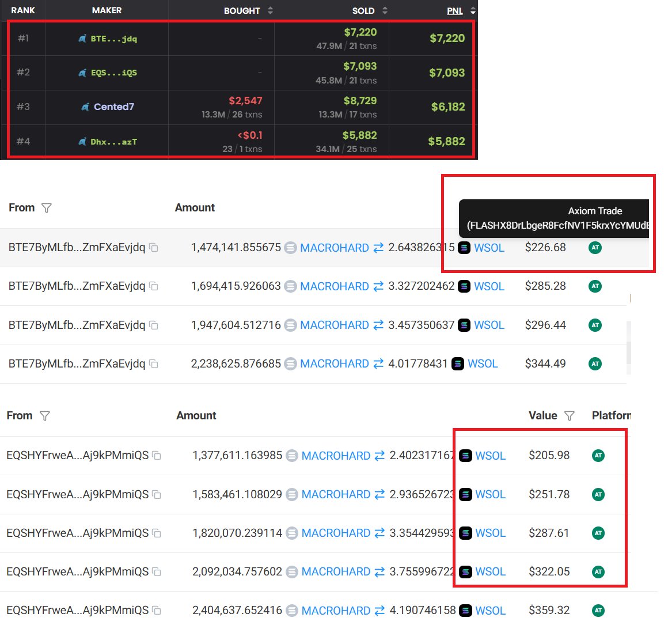Click the BOUGHT column sort arrows
668x644 pixels.
[270, 10]
